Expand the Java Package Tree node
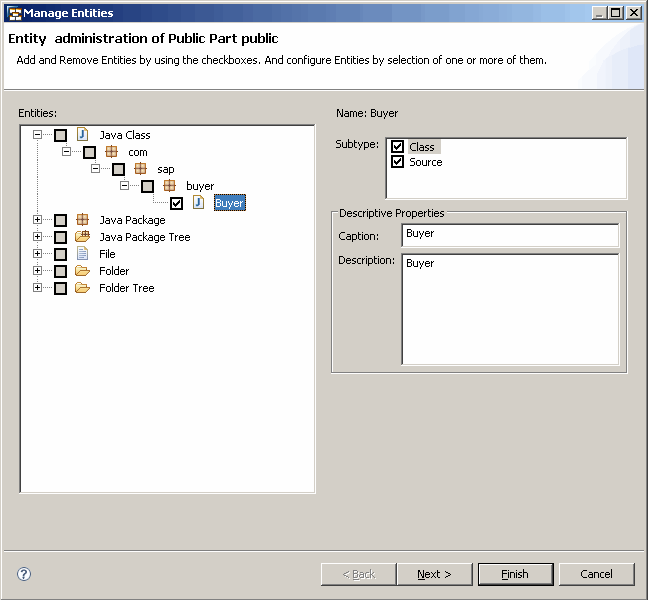 (37, 236)
